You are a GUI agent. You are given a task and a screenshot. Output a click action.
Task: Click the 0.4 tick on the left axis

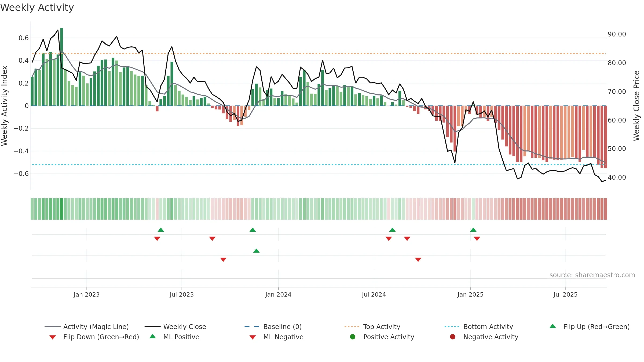pyautogui.click(x=24, y=61)
